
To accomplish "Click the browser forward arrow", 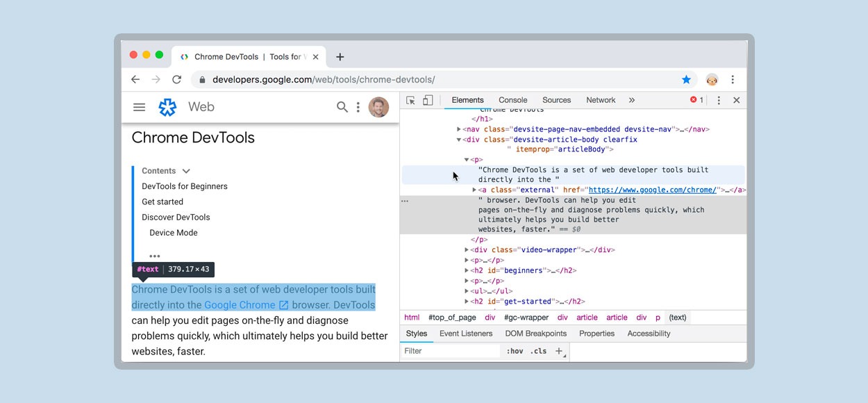I will pyautogui.click(x=156, y=80).
